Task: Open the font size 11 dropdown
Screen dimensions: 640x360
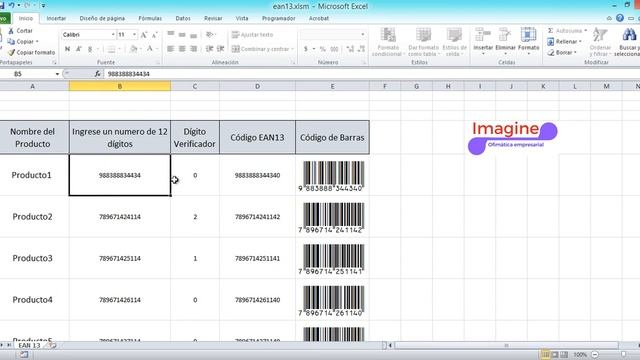Action: tap(134, 35)
